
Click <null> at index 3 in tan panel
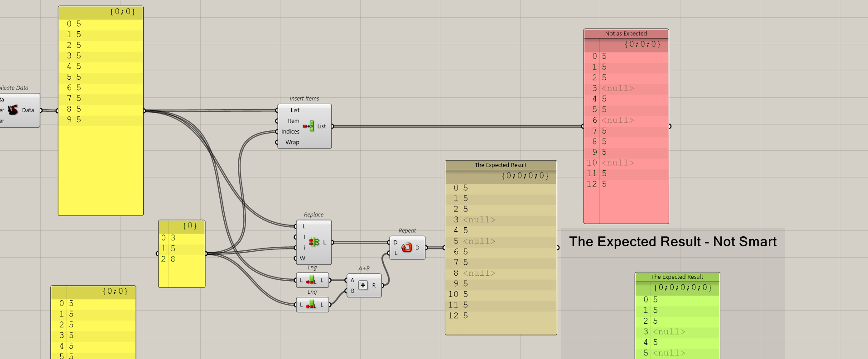[x=479, y=220]
